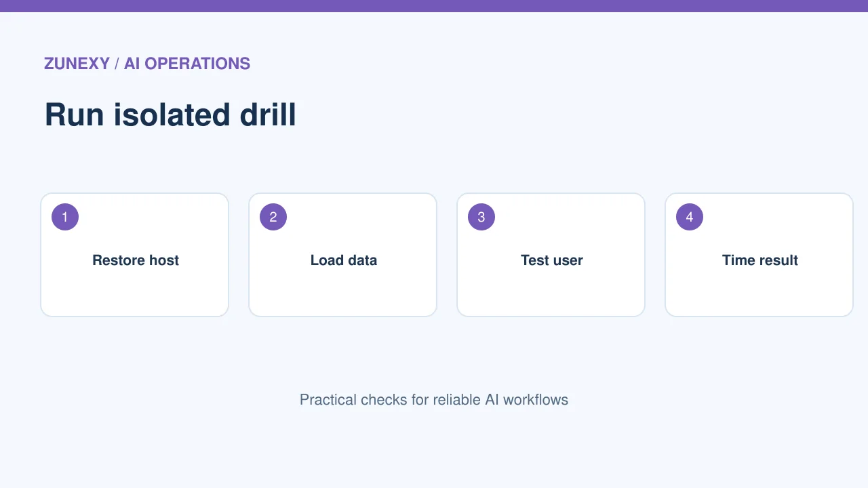Select the "Time result" label

click(760, 260)
